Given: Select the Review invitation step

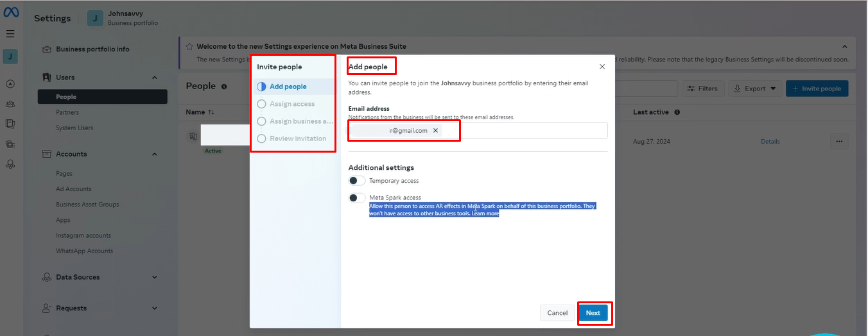Looking at the screenshot, I should pos(292,139).
